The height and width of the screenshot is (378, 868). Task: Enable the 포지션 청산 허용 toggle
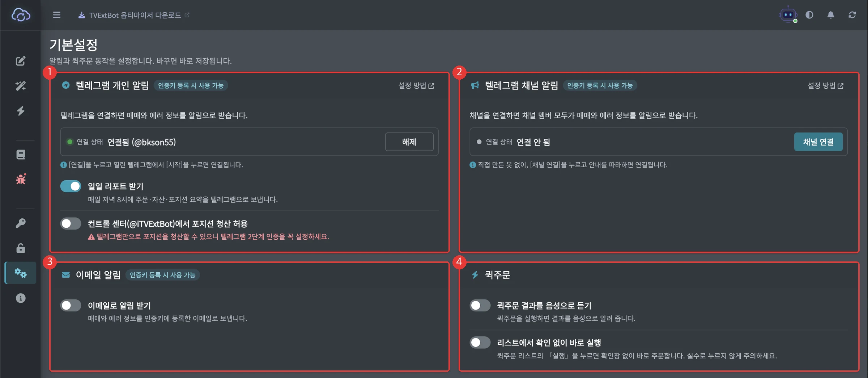pyautogui.click(x=71, y=223)
